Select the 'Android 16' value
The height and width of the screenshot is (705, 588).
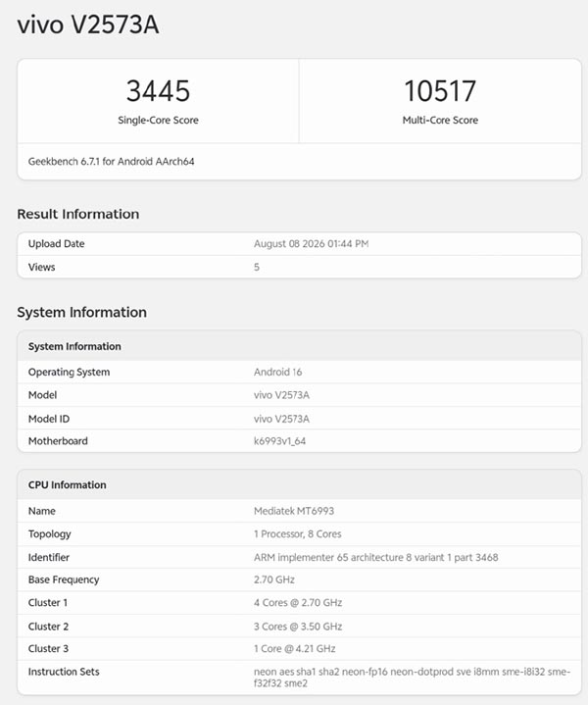277,373
